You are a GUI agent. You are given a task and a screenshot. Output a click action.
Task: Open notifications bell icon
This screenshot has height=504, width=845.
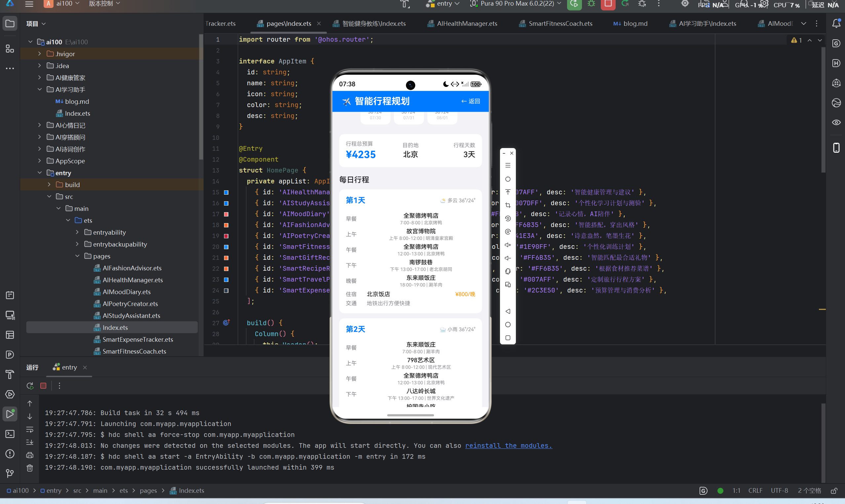[836, 23]
